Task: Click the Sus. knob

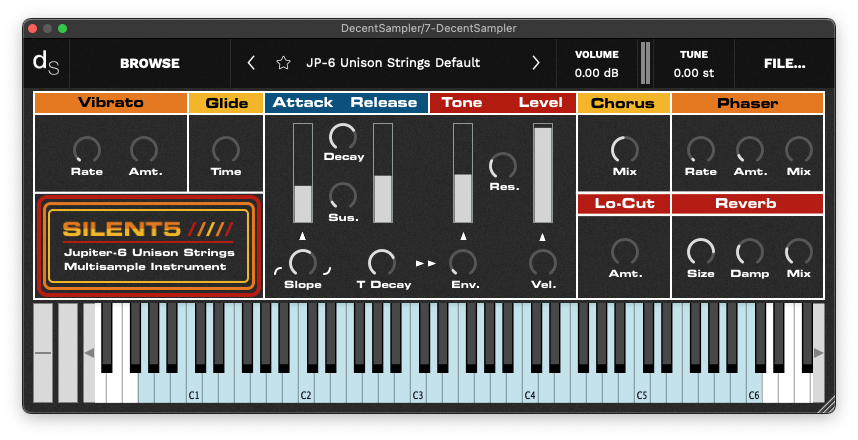Action: point(343,196)
